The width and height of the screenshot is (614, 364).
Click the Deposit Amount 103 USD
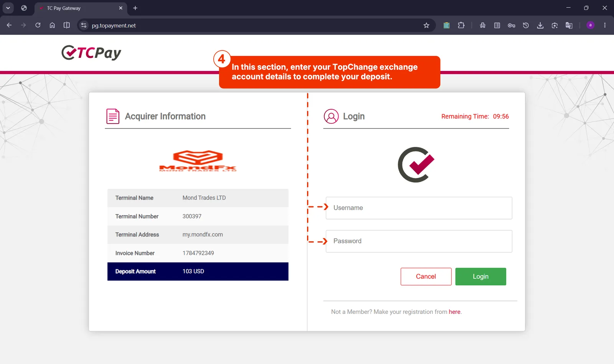click(x=193, y=272)
